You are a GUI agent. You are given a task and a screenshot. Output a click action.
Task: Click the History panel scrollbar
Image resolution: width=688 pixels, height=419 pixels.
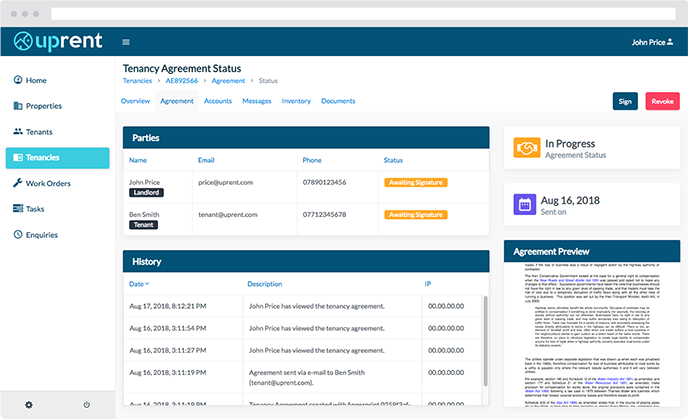coord(485,341)
